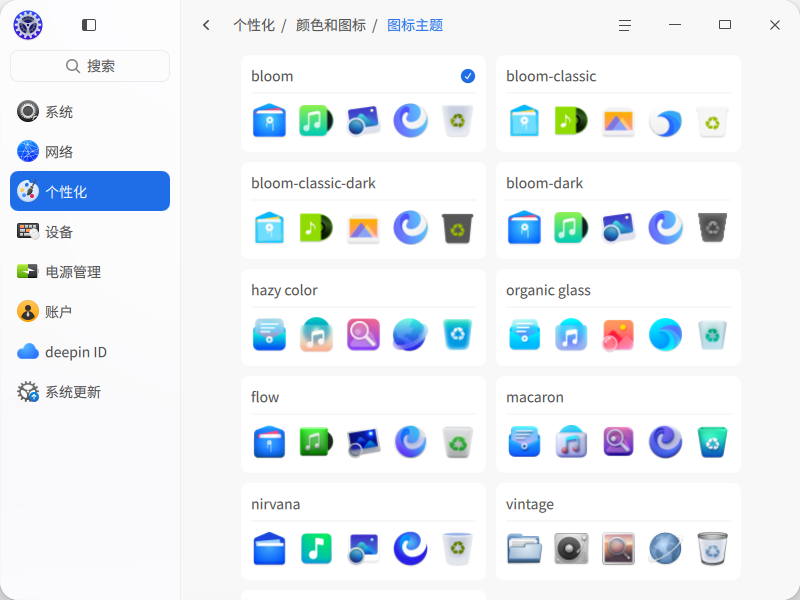The height and width of the screenshot is (600, 800).
Task: Open 系统更新 in the sidebar
Action: point(90,391)
